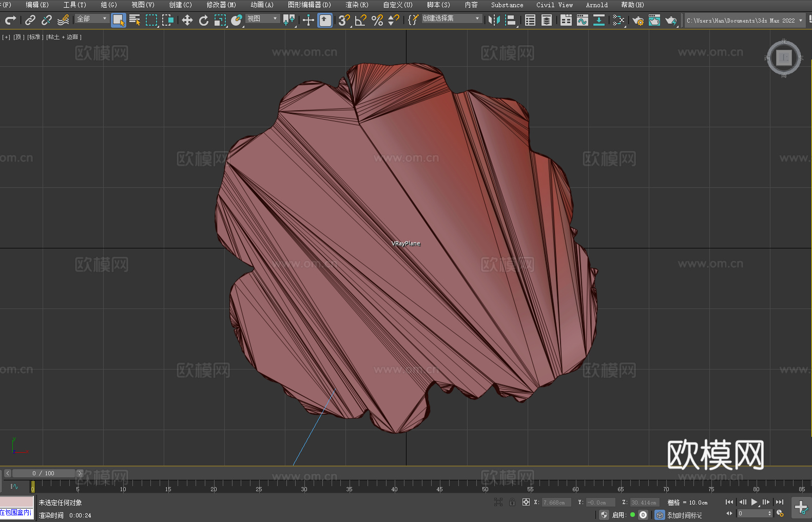
Task: Open Rendered Frame Window icon
Action: 654,20
